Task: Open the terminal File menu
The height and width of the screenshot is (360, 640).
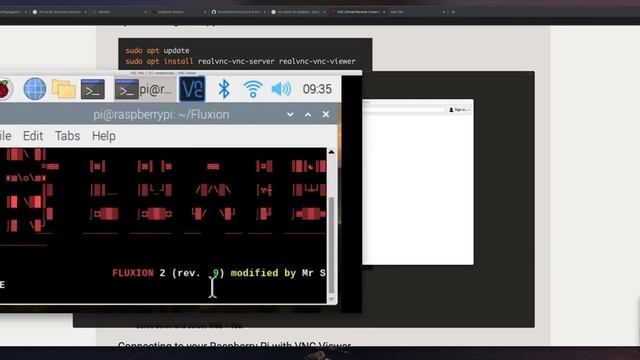Action: pos(5,136)
